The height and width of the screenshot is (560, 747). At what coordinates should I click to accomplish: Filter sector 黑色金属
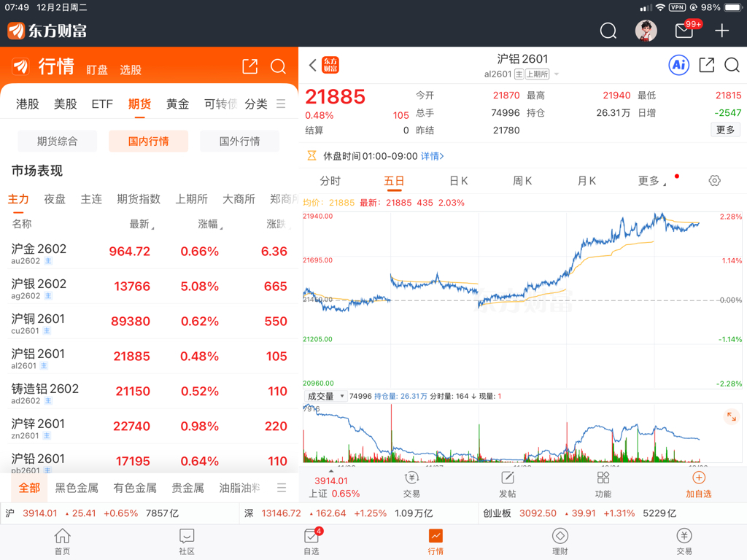77,488
